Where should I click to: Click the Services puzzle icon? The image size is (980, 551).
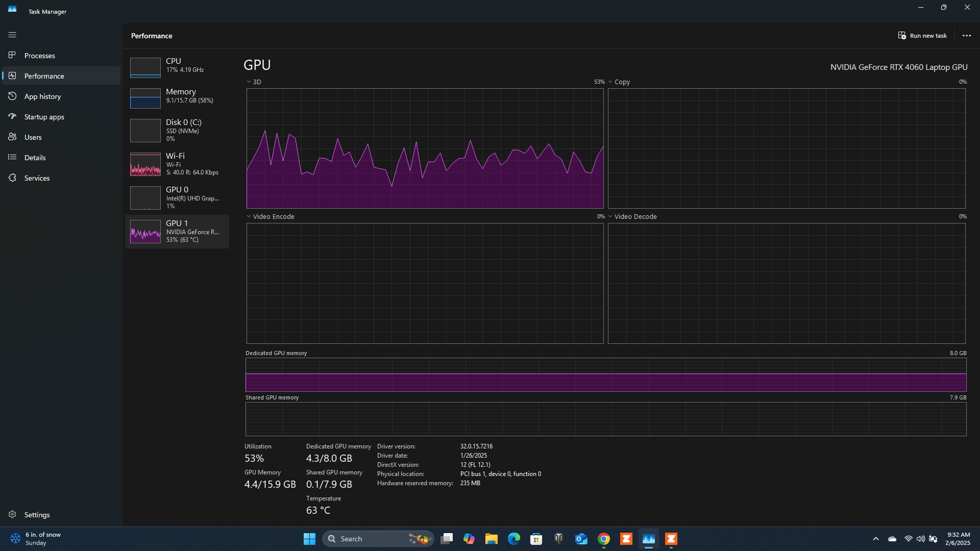coord(12,178)
